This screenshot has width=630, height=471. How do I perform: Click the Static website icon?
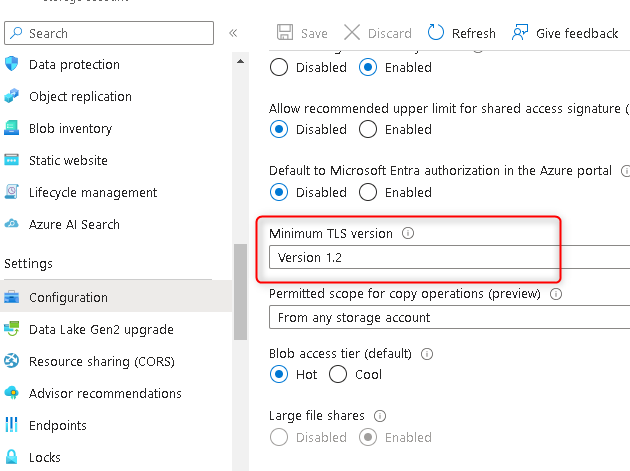12,161
